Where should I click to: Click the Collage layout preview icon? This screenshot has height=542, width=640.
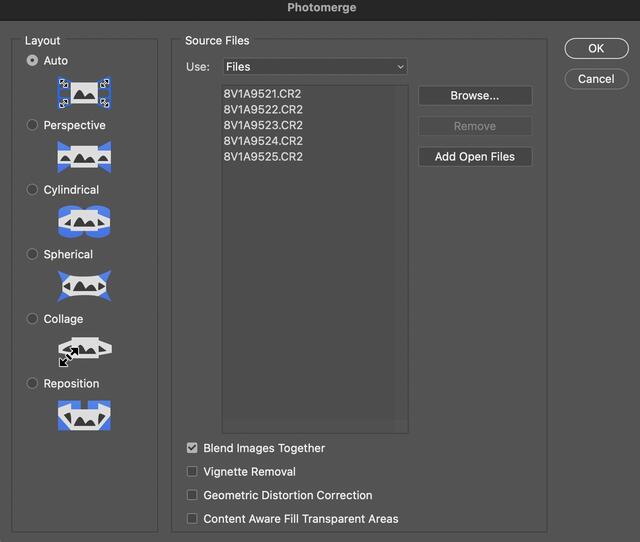pyautogui.click(x=85, y=351)
